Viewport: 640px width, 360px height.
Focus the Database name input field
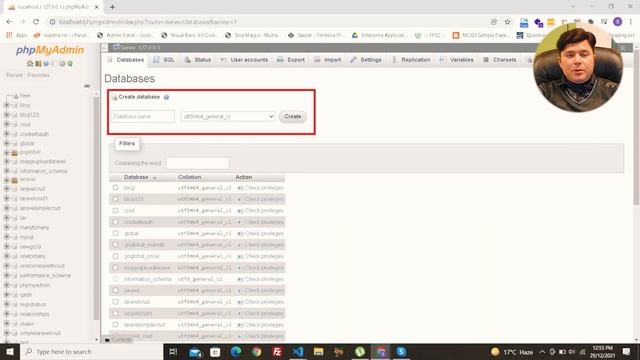(x=143, y=117)
